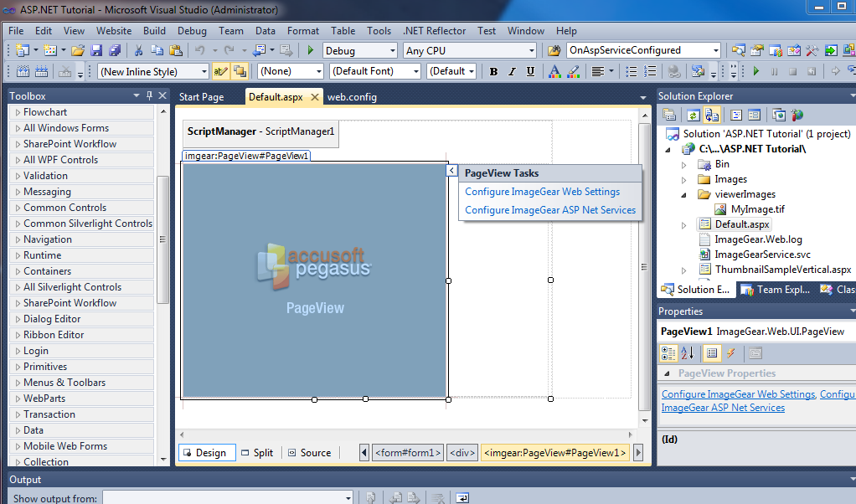Expand the Bin folder in Solution Explorer
The height and width of the screenshot is (504, 856).
tap(684, 165)
